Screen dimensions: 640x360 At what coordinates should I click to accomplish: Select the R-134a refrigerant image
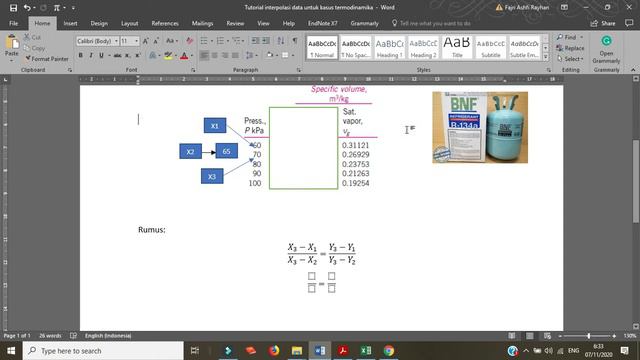(x=480, y=127)
